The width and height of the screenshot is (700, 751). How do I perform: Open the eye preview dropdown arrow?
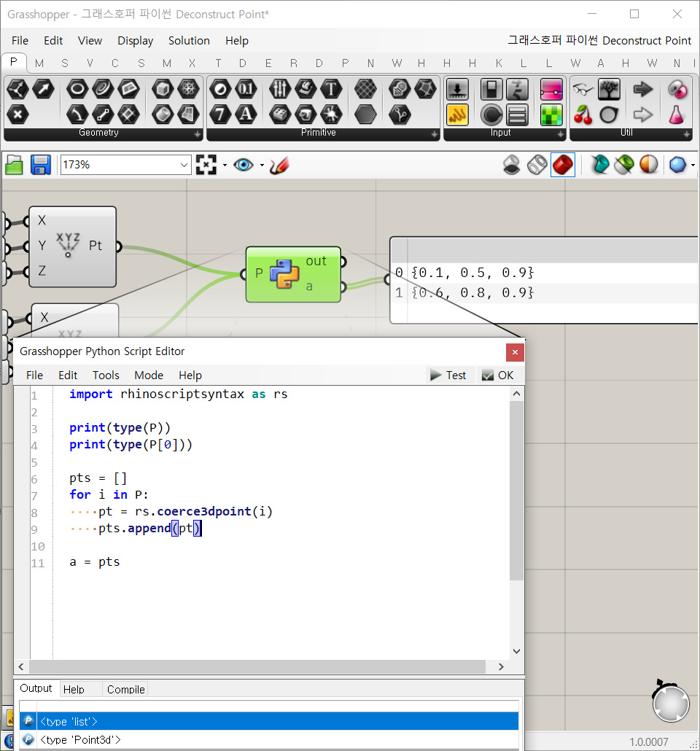(262, 166)
